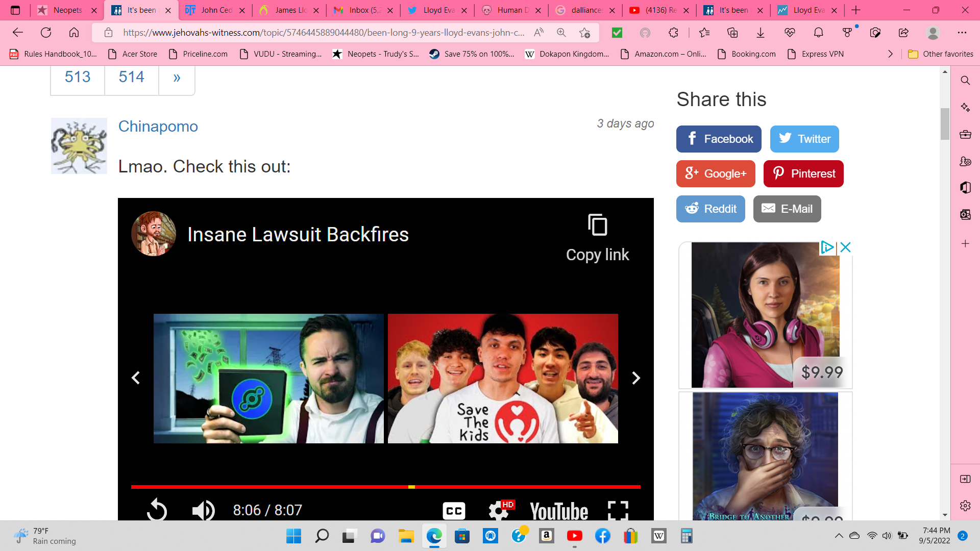
Task: Close the sidebar advertisement
Action: coord(845,247)
